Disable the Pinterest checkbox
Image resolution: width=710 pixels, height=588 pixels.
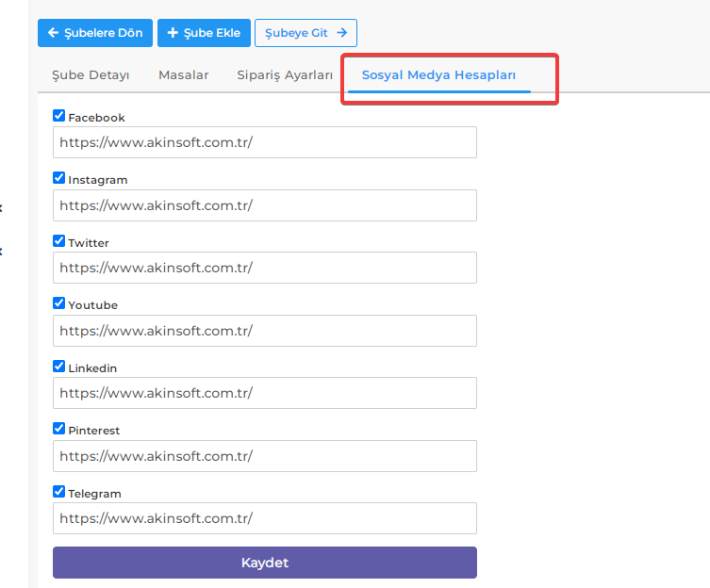click(x=58, y=429)
